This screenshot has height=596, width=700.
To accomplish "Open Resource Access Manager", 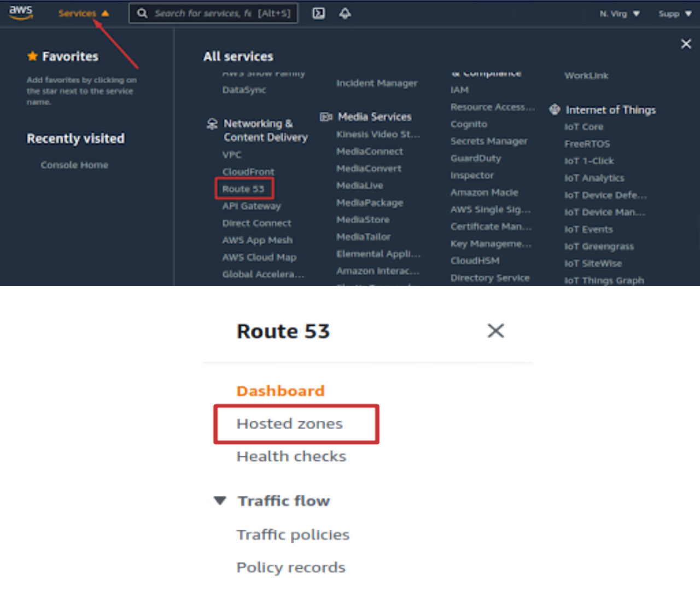I will coord(493,107).
